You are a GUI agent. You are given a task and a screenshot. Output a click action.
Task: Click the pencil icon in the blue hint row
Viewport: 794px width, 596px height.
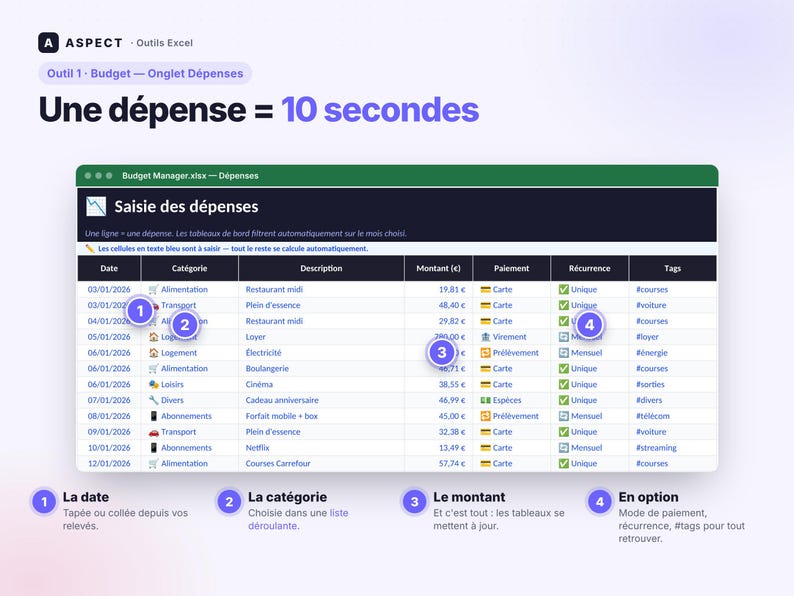pyautogui.click(x=90, y=249)
